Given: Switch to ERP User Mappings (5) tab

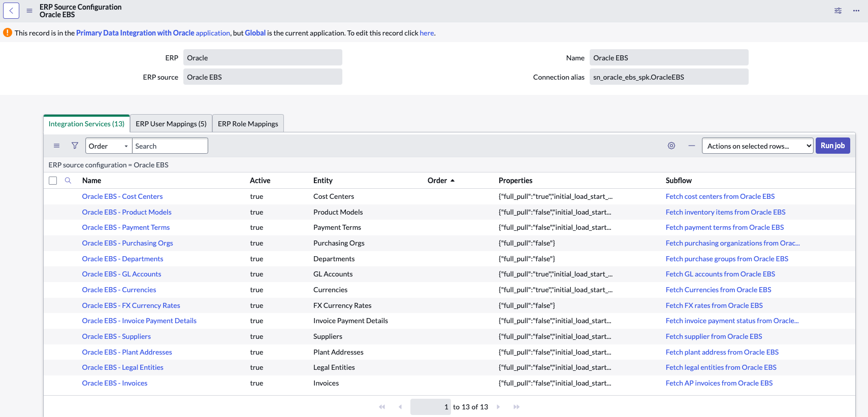Looking at the screenshot, I should point(171,124).
